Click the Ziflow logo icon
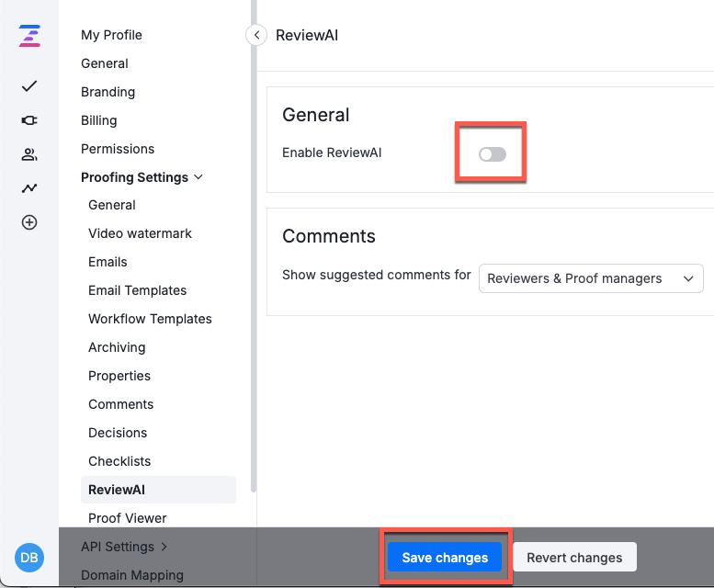The width and height of the screenshot is (714, 588). pos(29,36)
